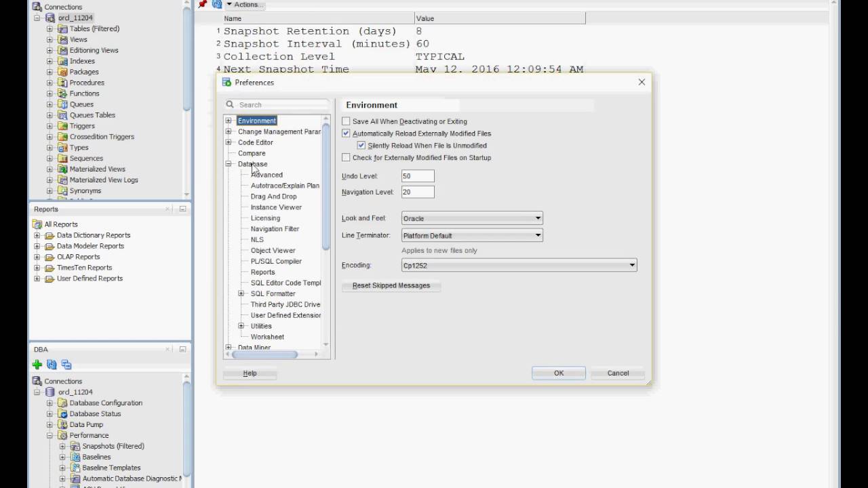Expand the Utilities preferences node
This screenshot has height=488, width=868.
[x=241, y=326]
